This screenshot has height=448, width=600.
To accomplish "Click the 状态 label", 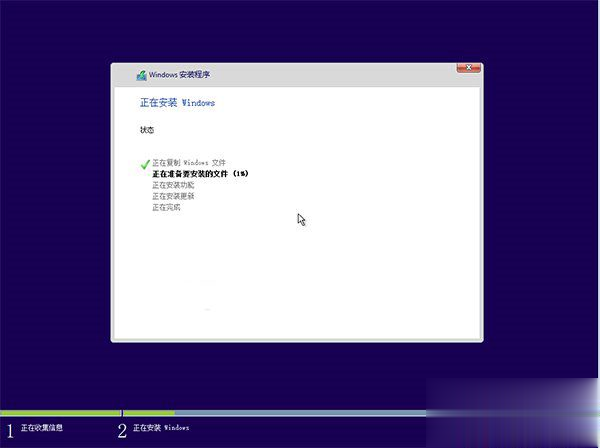I will 147,130.
